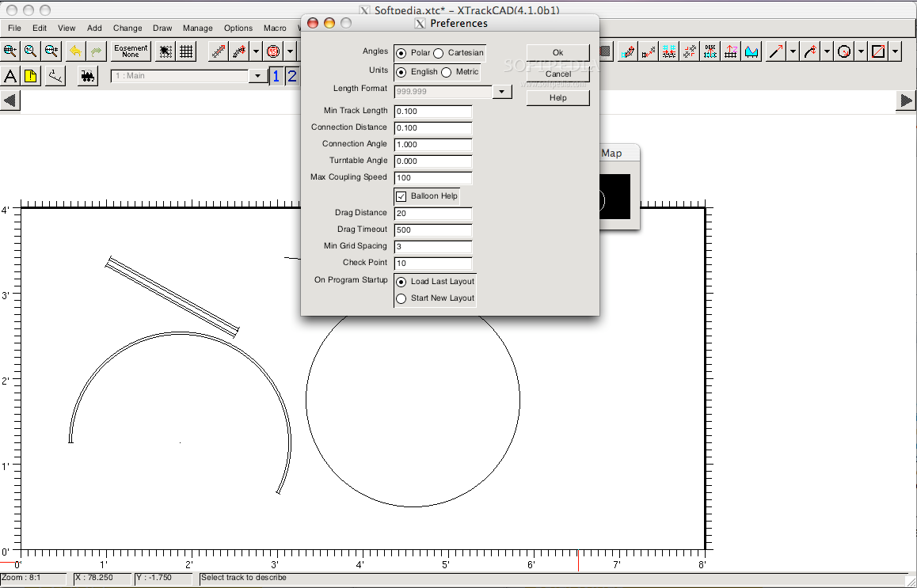Select the straight track tool
917x588 pixels.
click(219, 51)
